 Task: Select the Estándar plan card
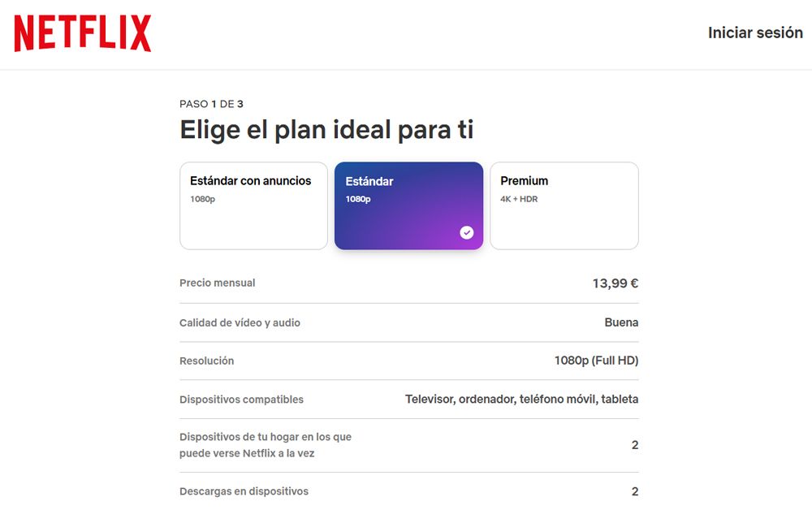(x=408, y=205)
